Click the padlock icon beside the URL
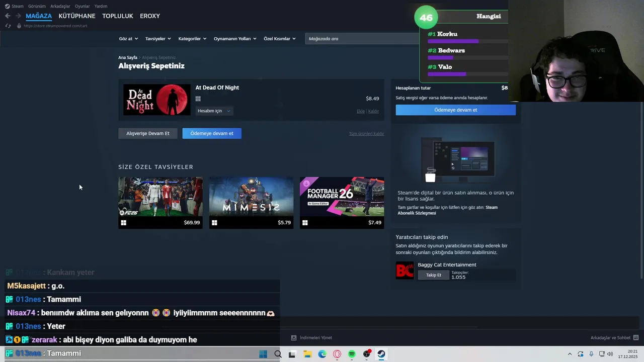Image resolution: width=644 pixels, height=362 pixels. pyautogui.click(x=19, y=26)
